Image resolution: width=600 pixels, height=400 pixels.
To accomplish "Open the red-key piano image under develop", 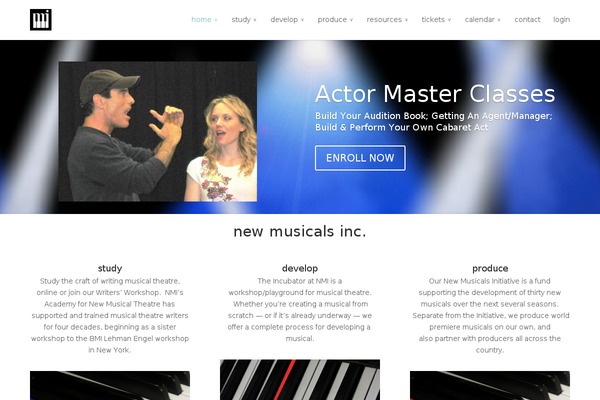I will (300, 380).
